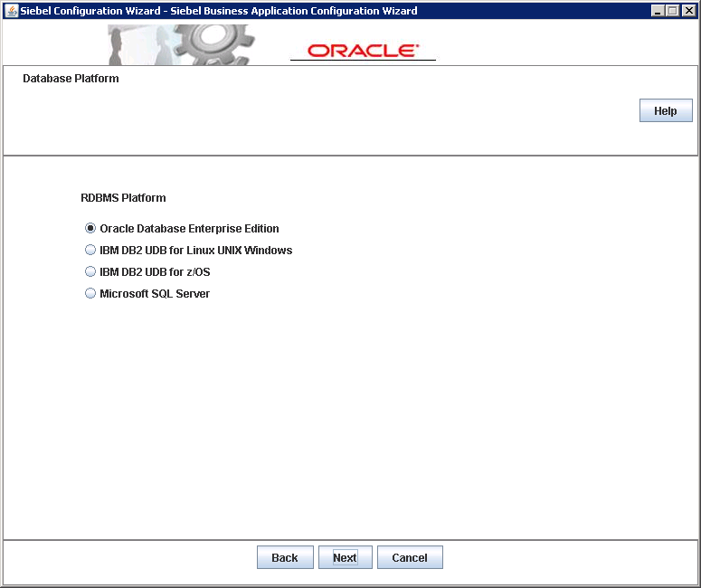Open the Help button
The height and width of the screenshot is (588, 701).
point(666,110)
